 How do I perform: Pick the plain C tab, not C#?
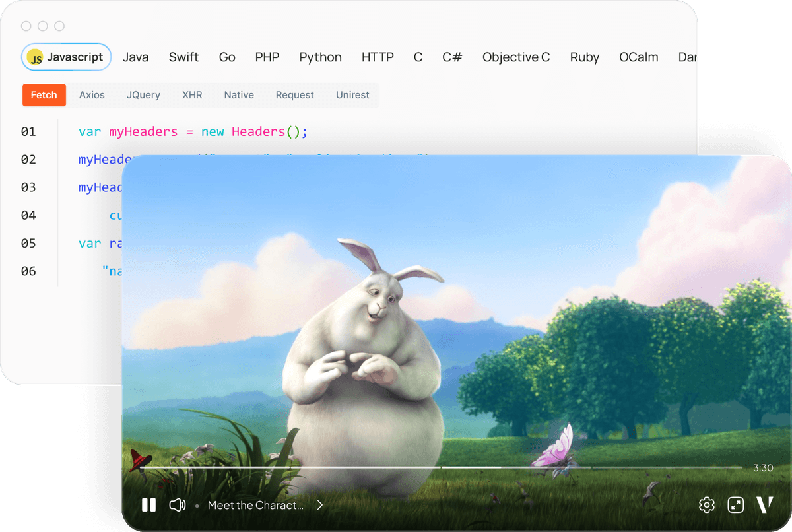click(x=418, y=57)
